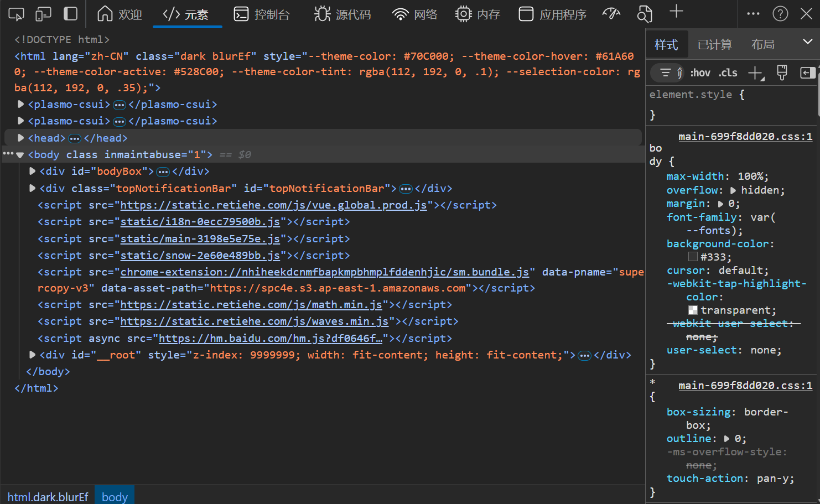Activate the inspect element picker tool
The width and height of the screenshot is (820, 504).
pos(16,14)
